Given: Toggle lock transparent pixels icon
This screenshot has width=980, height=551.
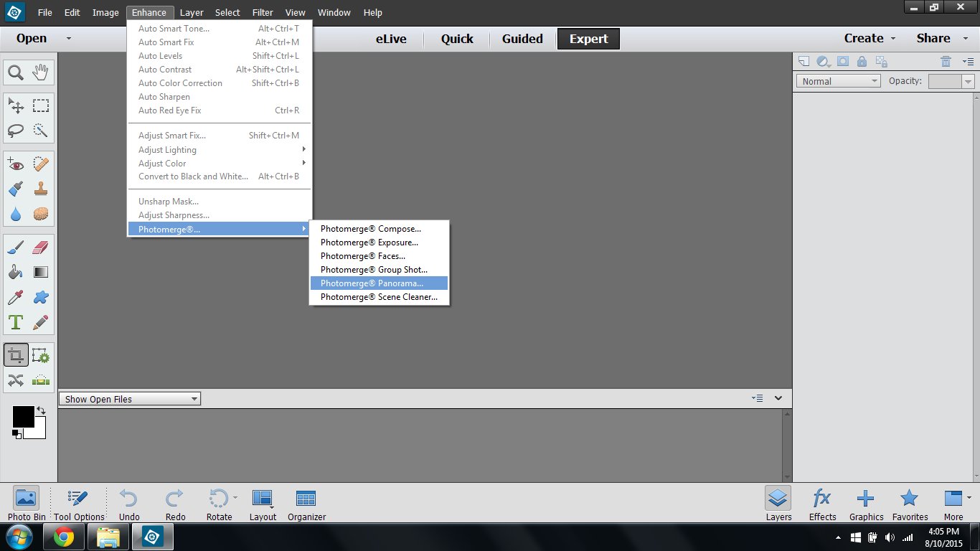Looking at the screenshot, I should point(882,62).
